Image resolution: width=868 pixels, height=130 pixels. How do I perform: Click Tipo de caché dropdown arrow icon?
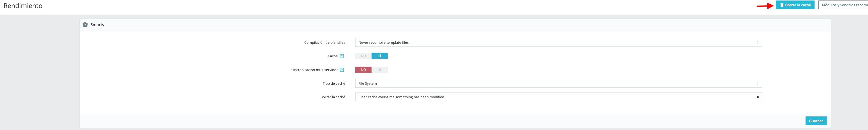pyautogui.click(x=758, y=83)
